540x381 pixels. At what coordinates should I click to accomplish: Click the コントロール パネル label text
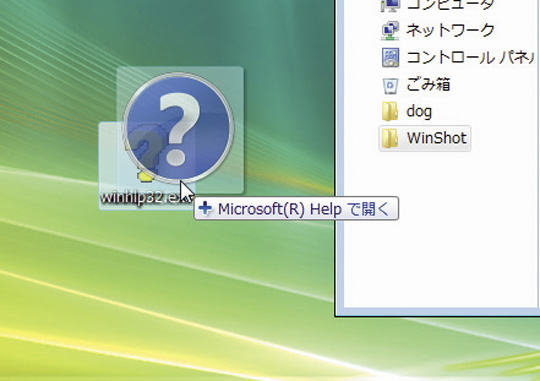coord(470,58)
